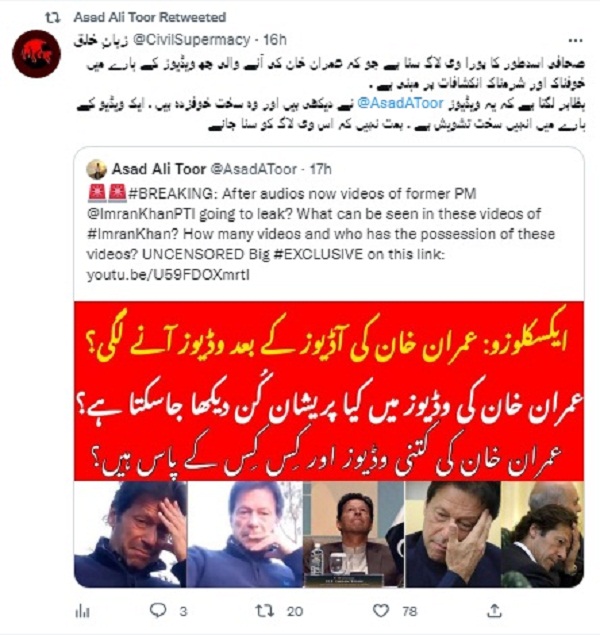This screenshot has height=635, width=600.
Task: Click the retweet arrows icon beside 20
Action: click(265, 611)
